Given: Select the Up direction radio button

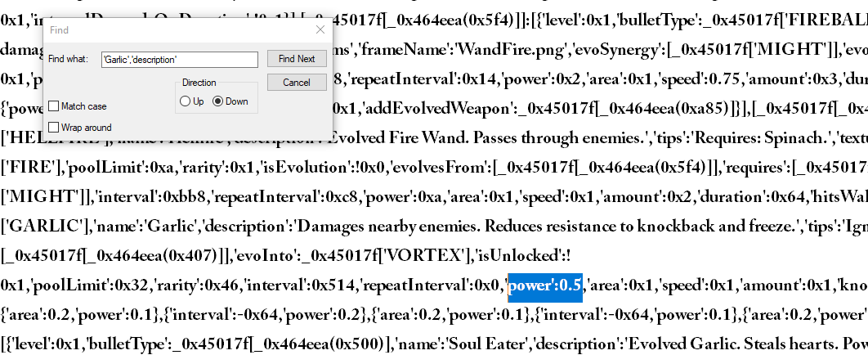Looking at the screenshot, I should [186, 101].
